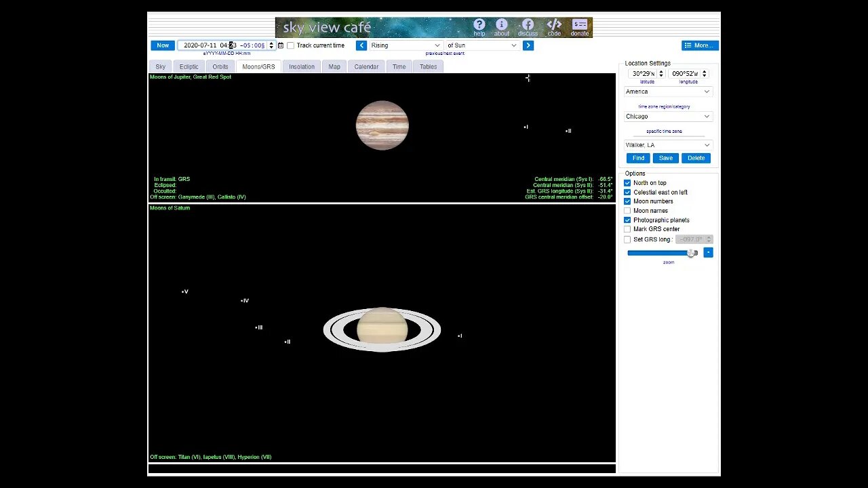Open the Walker, LA location dropdown
The image size is (868, 488).
click(668, 145)
